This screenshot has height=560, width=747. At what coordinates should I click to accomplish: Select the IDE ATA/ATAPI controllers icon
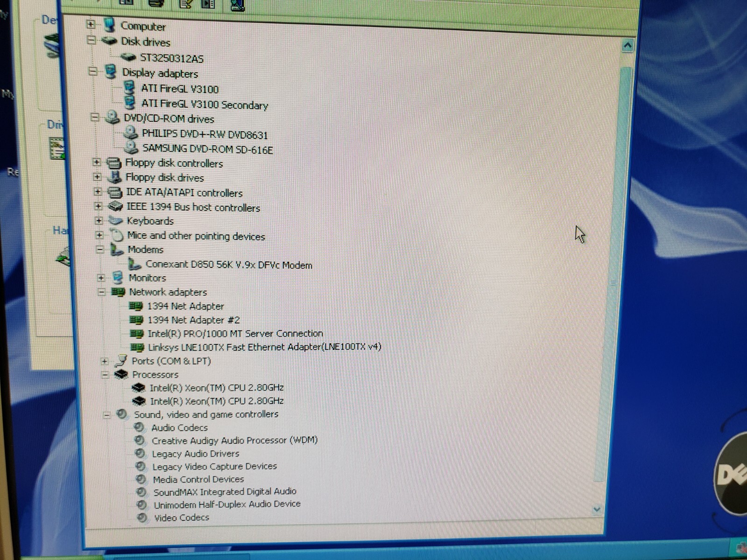115,192
